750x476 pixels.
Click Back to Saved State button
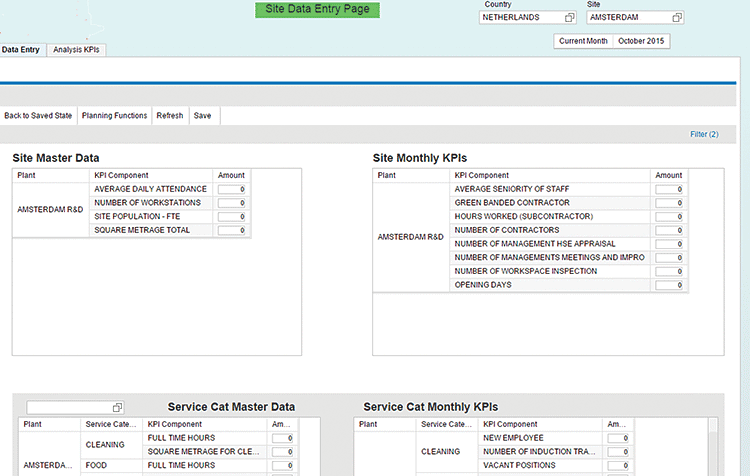pos(38,116)
